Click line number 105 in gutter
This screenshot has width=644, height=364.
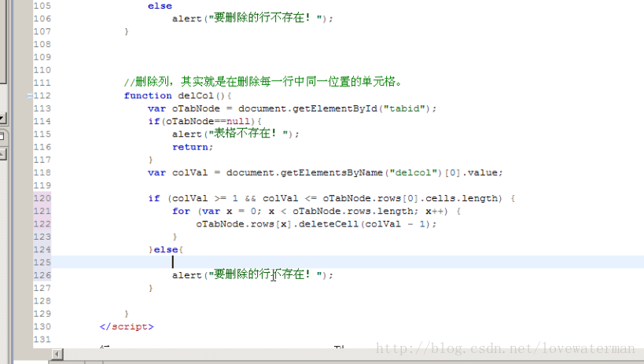(x=42, y=6)
